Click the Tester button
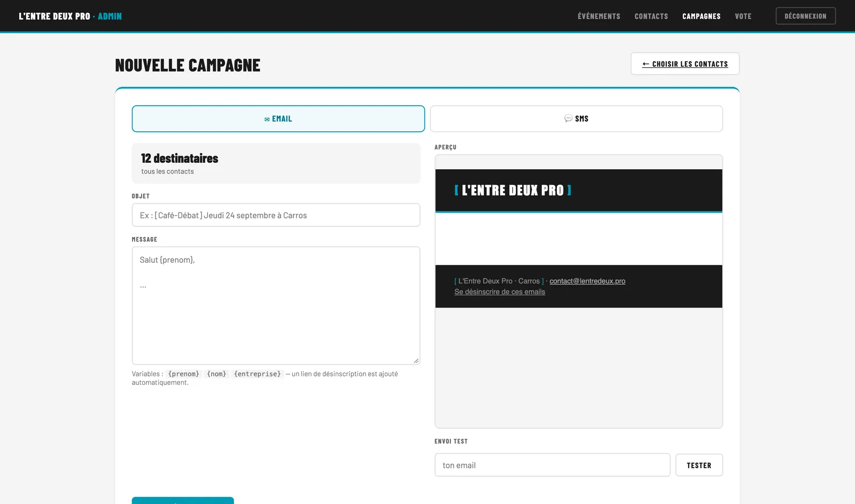855x504 pixels. point(699,465)
